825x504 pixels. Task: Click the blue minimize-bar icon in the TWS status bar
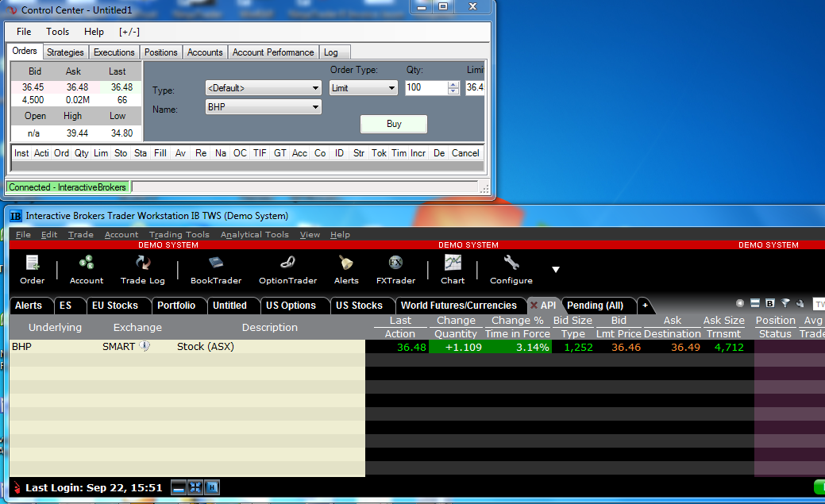click(x=179, y=487)
